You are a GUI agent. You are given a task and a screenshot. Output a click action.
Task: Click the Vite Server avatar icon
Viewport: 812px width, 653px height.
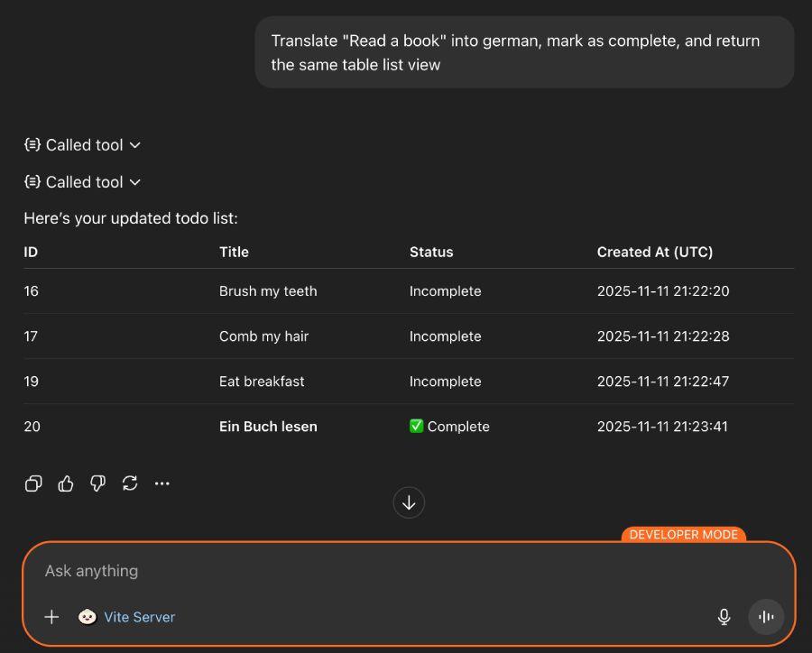(x=87, y=617)
